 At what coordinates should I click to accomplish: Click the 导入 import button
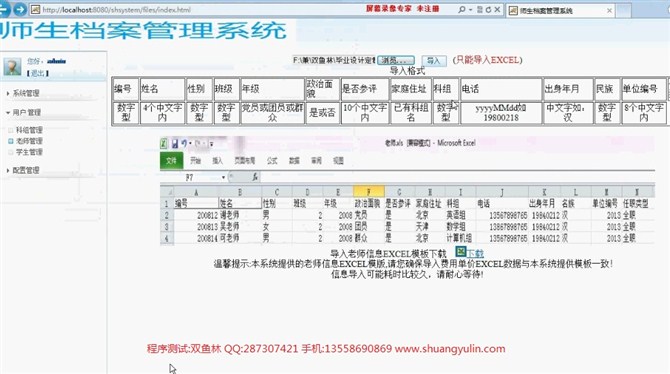(434, 61)
